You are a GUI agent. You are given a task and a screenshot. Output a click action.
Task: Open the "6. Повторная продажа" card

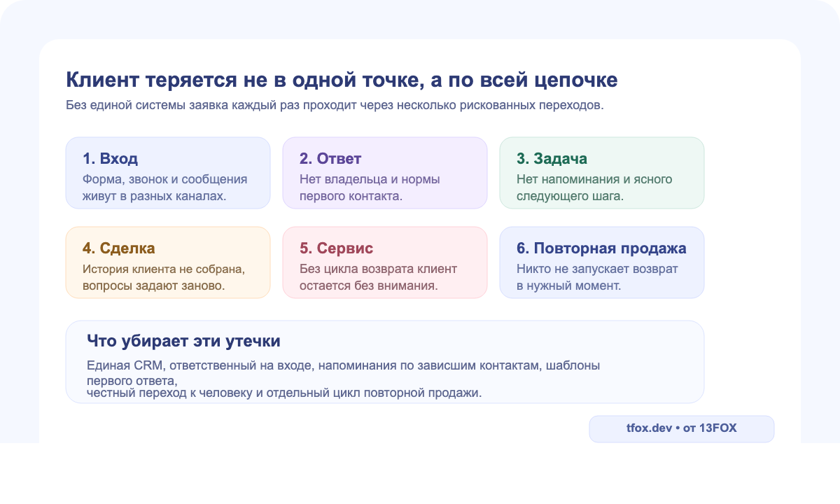click(602, 262)
